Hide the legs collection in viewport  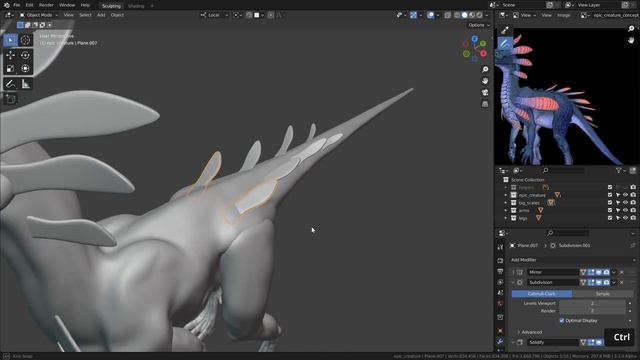coord(625,218)
